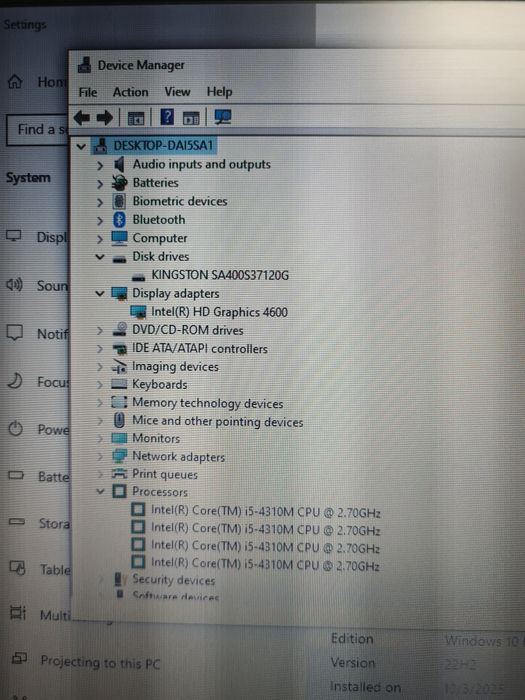Screen dimensions: 525x700
Task: Open the File menu
Action: [88, 92]
